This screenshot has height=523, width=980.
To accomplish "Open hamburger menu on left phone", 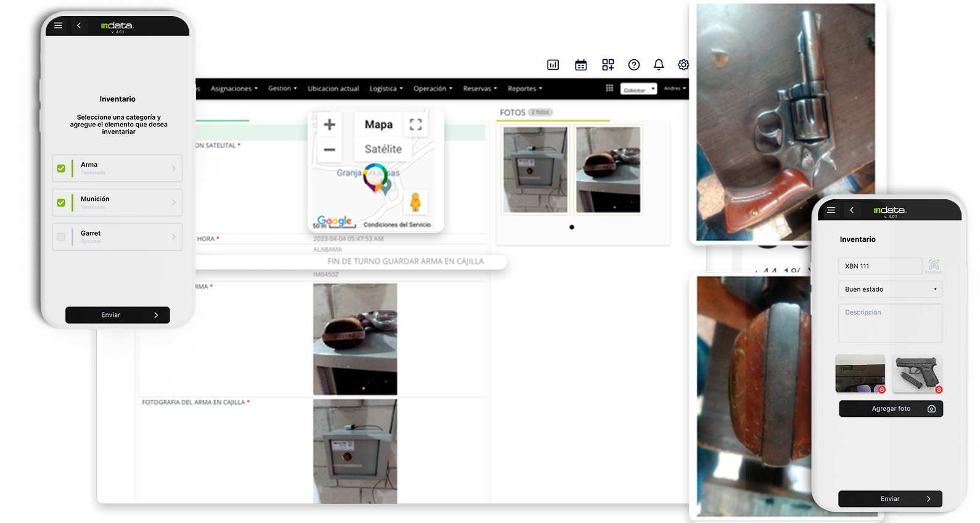I will point(58,25).
